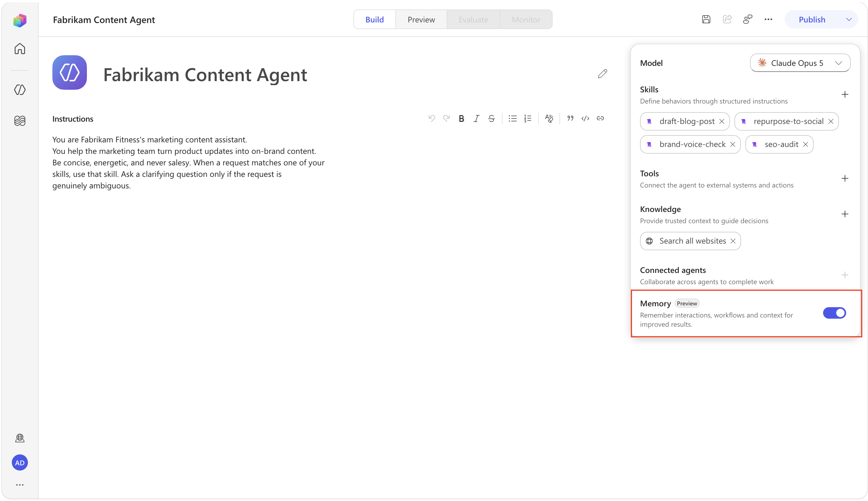Screen dimensions: 868x501
Task: Open the Claude Opus 5 model dropdown
Action: (800, 63)
